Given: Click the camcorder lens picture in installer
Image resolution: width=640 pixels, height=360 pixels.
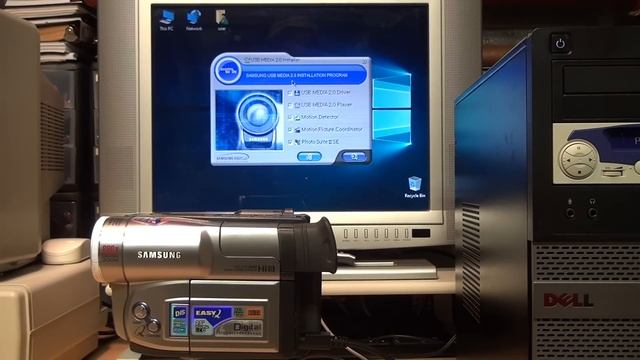Looking at the screenshot, I should click(249, 121).
